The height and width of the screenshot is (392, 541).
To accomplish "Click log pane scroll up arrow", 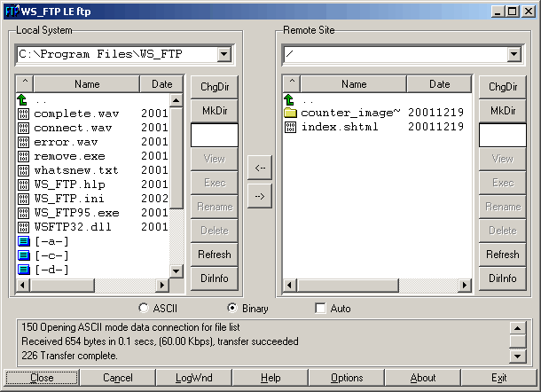I will pos(518,328).
